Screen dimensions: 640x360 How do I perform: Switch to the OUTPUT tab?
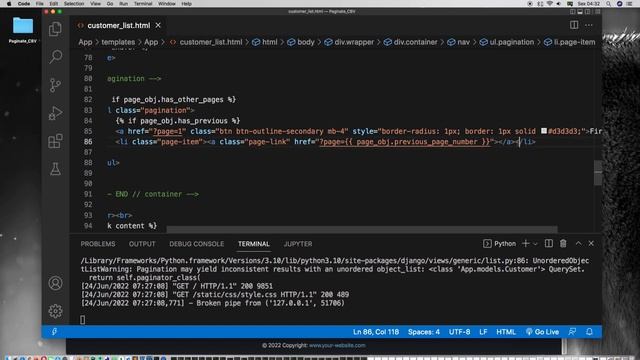(x=142, y=244)
